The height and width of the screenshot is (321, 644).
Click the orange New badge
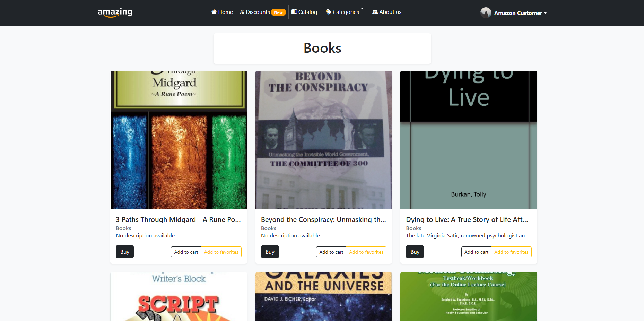click(x=278, y=12)
